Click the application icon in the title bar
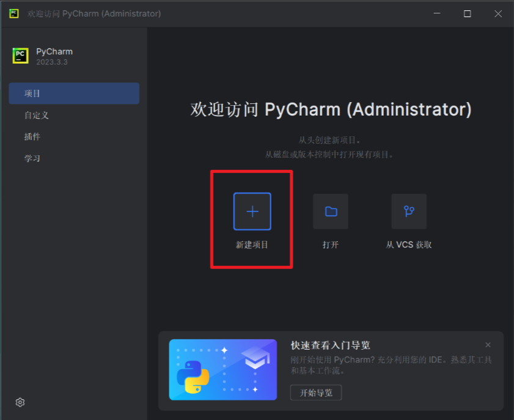The height and width of the screenshot is (420, 514). click(13, 13)
